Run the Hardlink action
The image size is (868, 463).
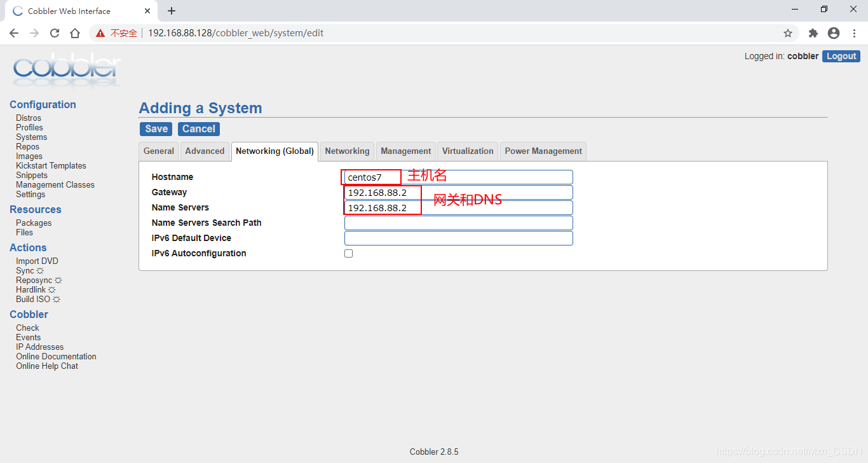click(36, 289)
